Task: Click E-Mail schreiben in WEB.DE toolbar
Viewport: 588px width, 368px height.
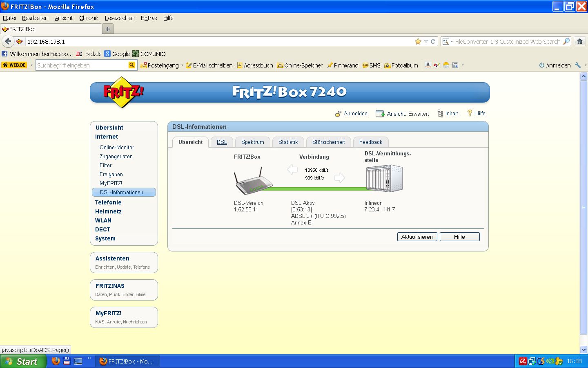Action: (209, 65)
